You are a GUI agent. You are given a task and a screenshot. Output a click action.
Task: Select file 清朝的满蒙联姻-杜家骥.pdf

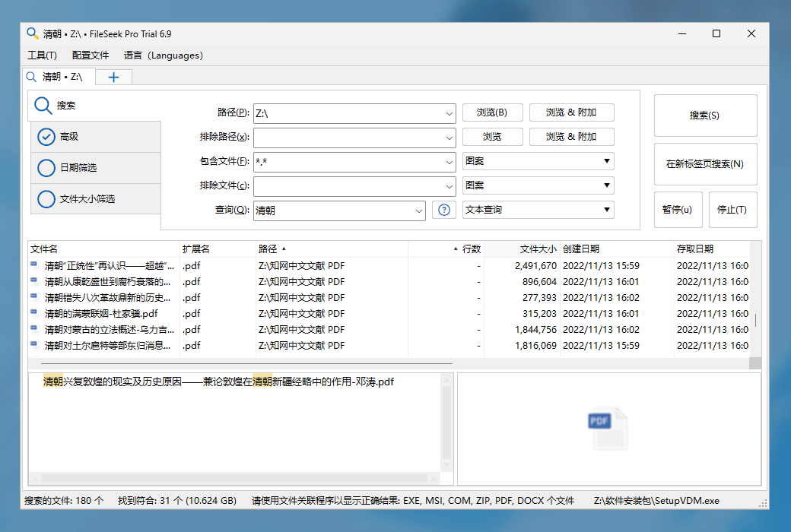(x=101, y=314)
